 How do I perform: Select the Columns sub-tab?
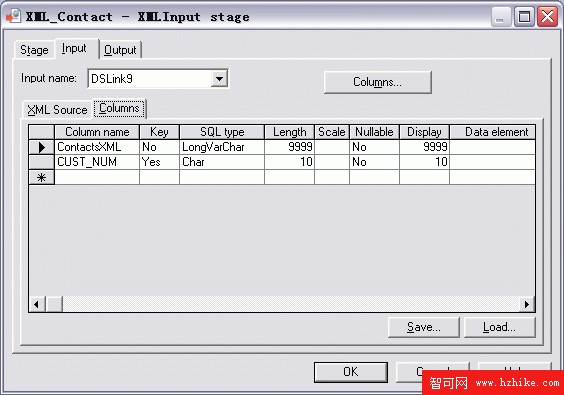tap(119, 108)
